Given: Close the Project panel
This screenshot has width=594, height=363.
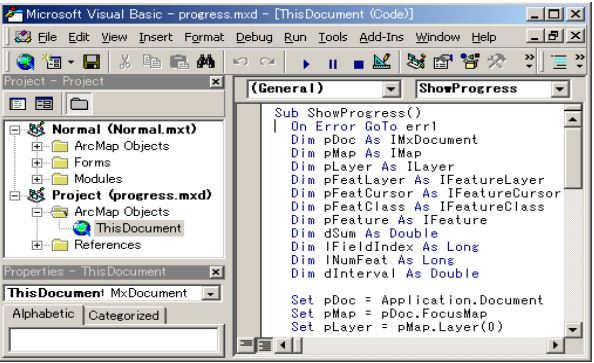Looking at the screenshot, I should 216,82.
